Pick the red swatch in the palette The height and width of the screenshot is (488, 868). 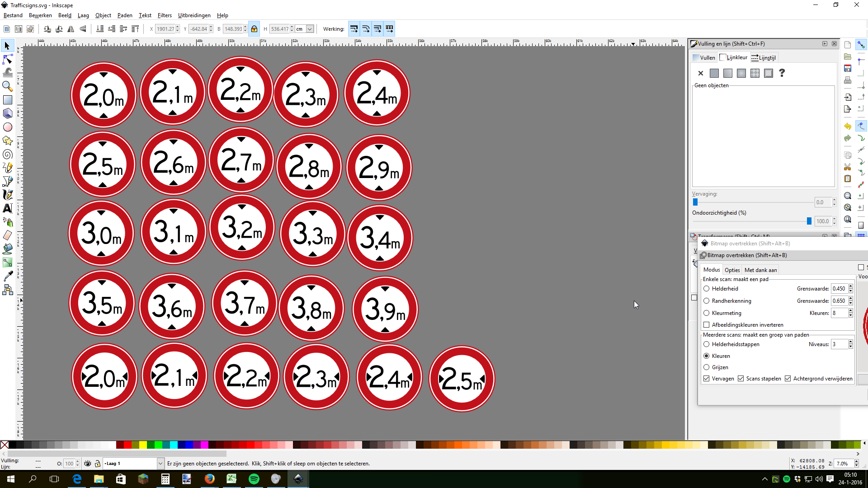pos(127,445)
